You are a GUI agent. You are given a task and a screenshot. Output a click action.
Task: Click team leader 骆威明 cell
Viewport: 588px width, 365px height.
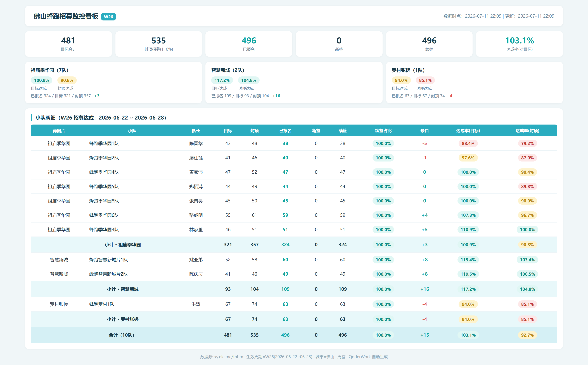(196, 215)
